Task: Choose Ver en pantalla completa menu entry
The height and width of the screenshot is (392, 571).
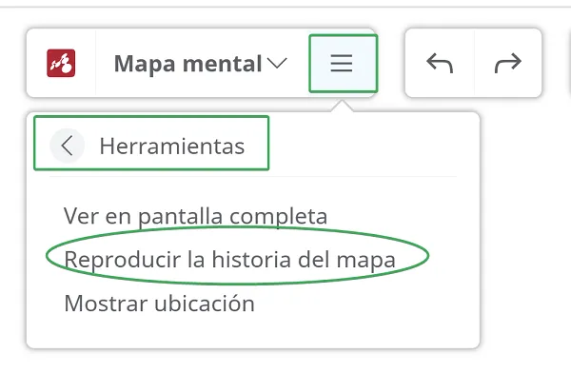Action: [195, 216]
